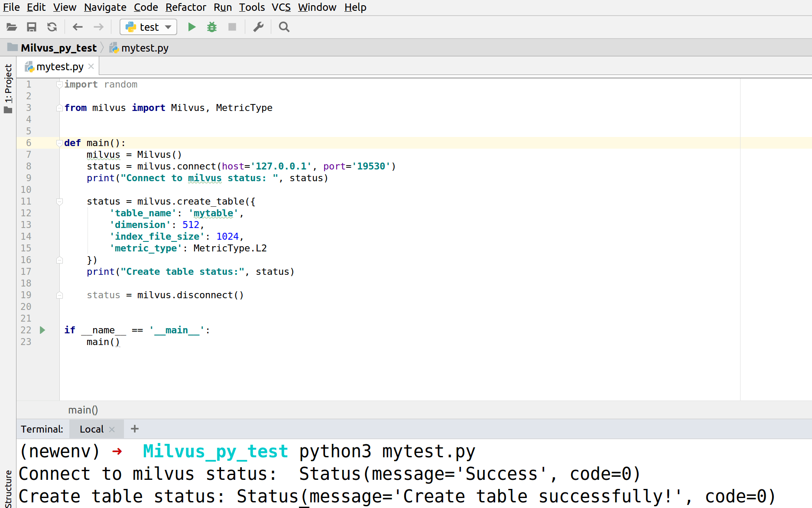Click the mytest.py breadcrumb item

[x=139, y=48]
